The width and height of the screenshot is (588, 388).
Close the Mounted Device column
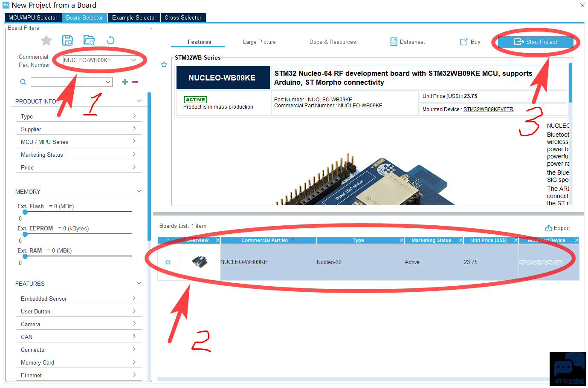point(577,241)
